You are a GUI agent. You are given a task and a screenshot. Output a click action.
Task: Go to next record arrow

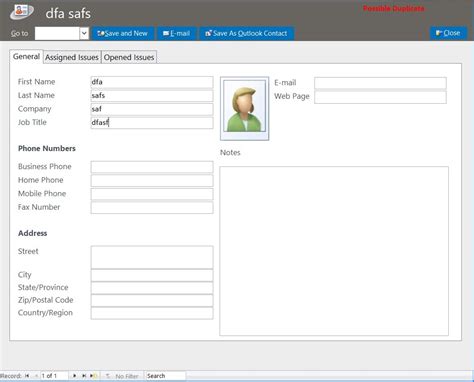[74, 376]
